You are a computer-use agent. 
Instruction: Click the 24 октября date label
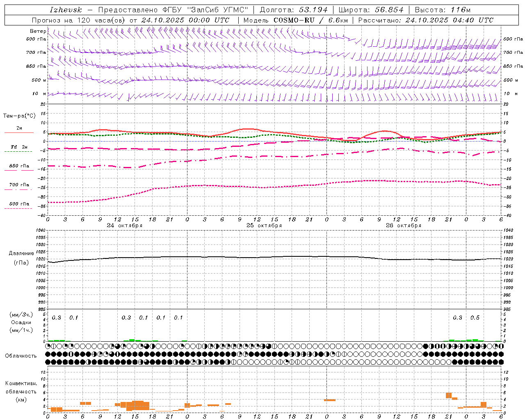click(x=125, y=226)
